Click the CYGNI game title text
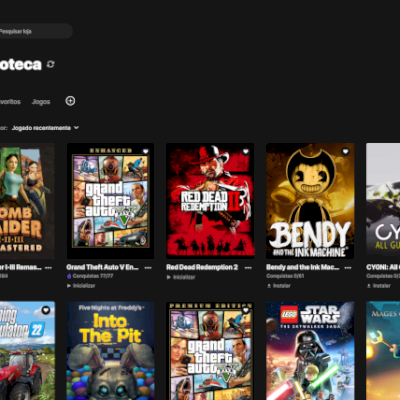400x400 pixels. pyautogui.click(x=383, y=267)
